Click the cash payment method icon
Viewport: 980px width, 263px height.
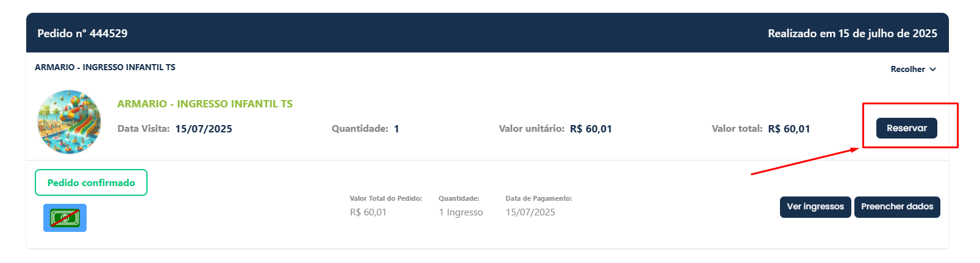click(x=65, y=218)
